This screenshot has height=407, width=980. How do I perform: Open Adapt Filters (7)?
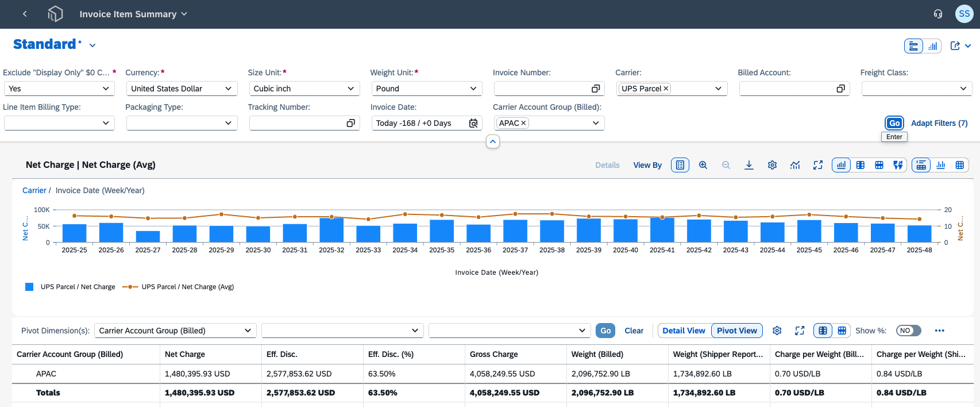[x=939, y=123]
